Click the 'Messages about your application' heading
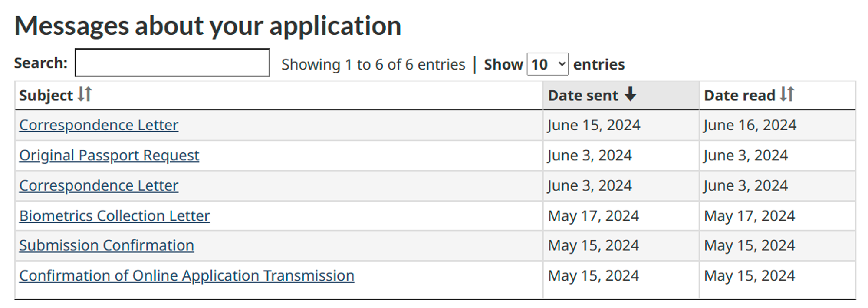Viewport: 868px width, 308px height. (207, 26)
